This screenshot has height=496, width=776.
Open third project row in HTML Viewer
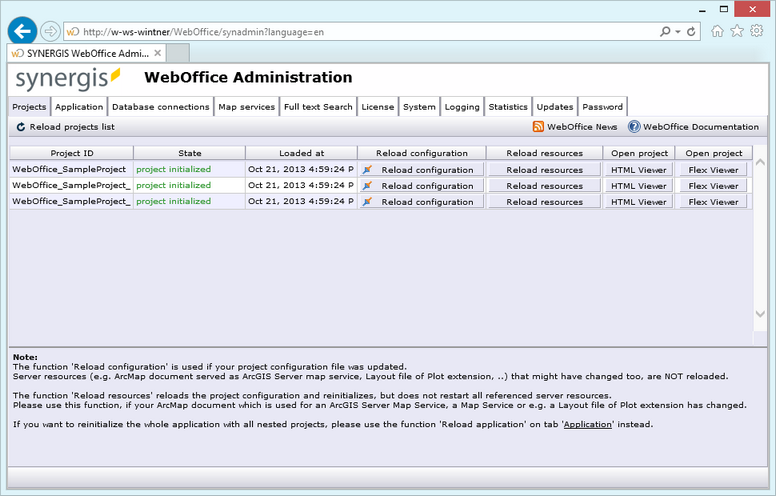[x=638, y=202]
